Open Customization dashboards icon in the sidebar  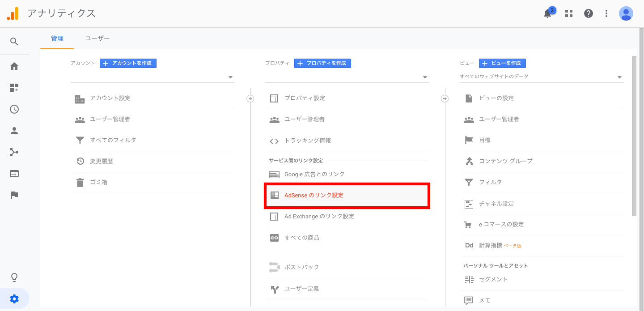14,88
